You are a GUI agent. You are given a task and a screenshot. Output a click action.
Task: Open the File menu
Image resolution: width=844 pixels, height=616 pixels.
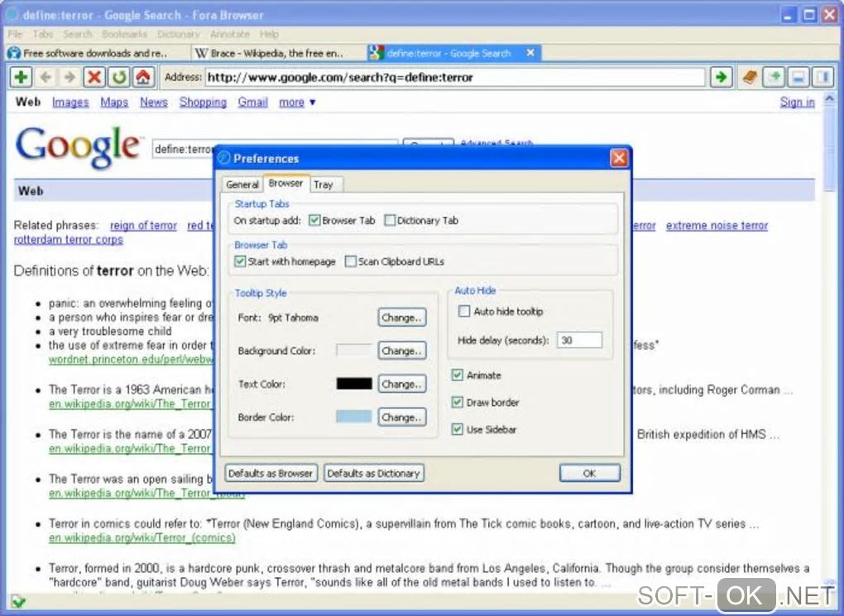click(x=15, y=34)
